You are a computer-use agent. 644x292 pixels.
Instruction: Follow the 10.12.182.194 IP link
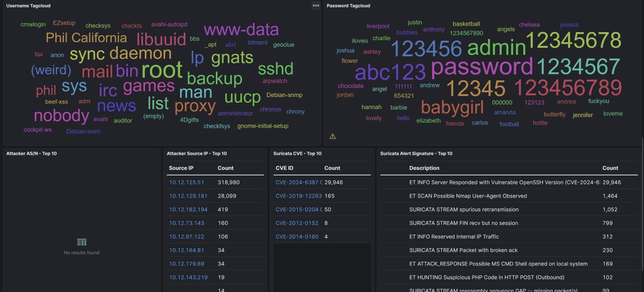tap(188, 209)
